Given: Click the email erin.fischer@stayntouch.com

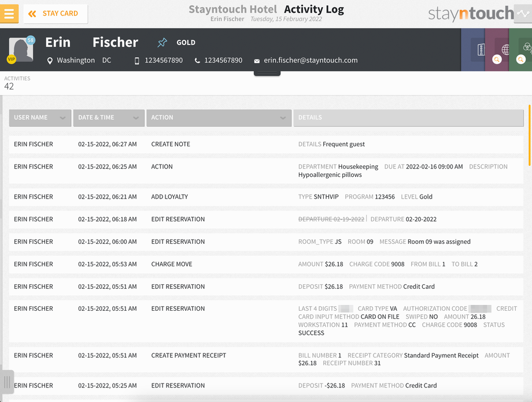Looking at the screenshot, I should point(311,60).
